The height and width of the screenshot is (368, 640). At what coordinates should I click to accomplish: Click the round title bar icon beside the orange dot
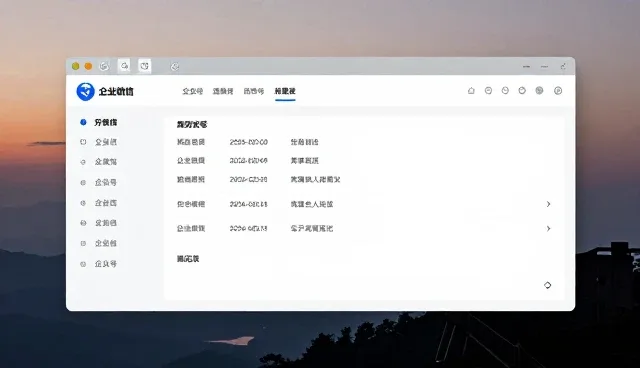click(104, 66)
